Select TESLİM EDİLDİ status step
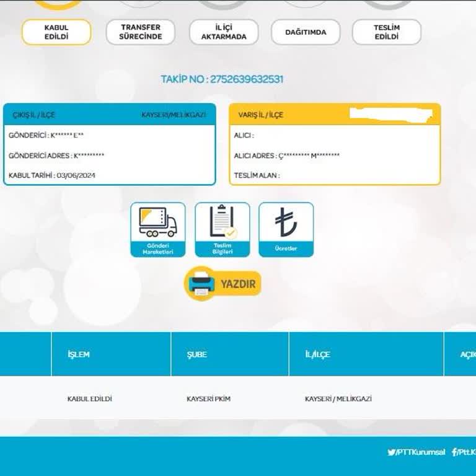476x476 pixels. 387,32
